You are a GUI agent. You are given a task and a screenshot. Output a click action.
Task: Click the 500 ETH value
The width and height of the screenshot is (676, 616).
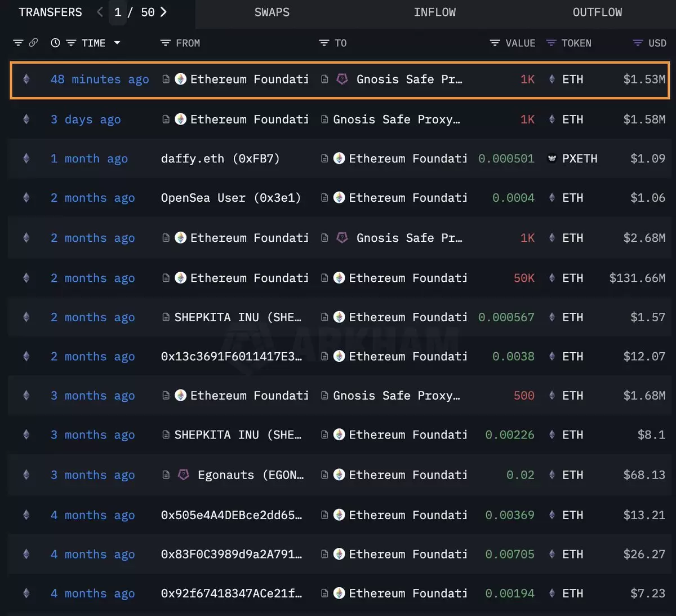coord(524,396)
